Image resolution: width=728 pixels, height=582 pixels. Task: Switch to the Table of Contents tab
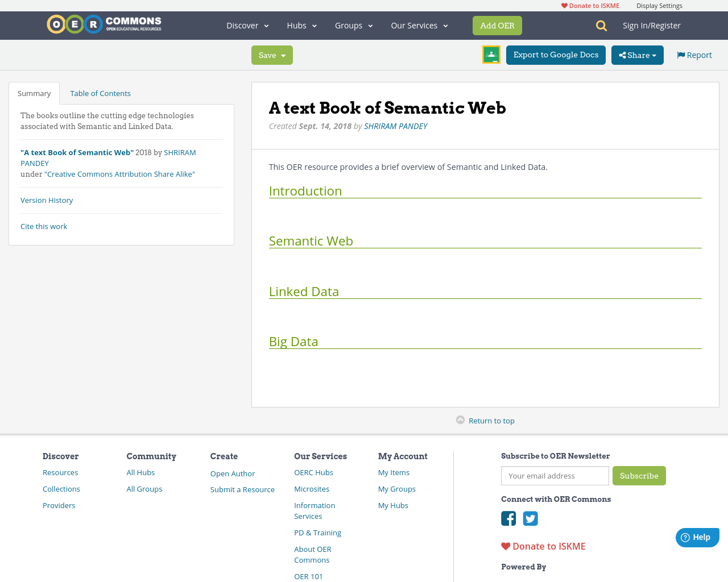pos(100,93)
